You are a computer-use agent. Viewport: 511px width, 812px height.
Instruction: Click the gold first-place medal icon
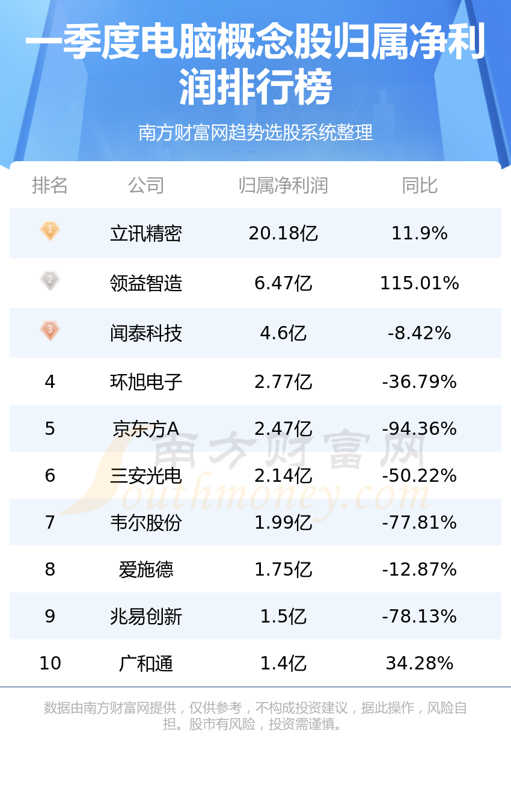coord(50,231)
